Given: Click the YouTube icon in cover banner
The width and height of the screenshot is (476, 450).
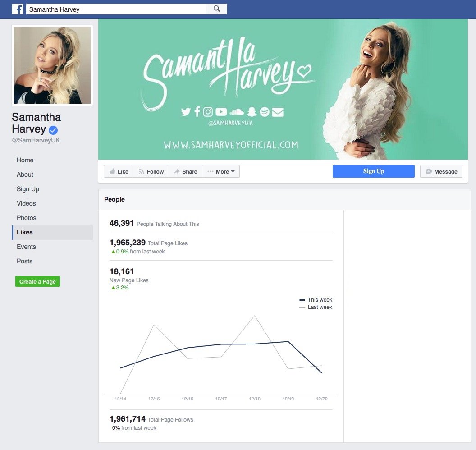Looking at the screenshot, I should coord(221,112).
